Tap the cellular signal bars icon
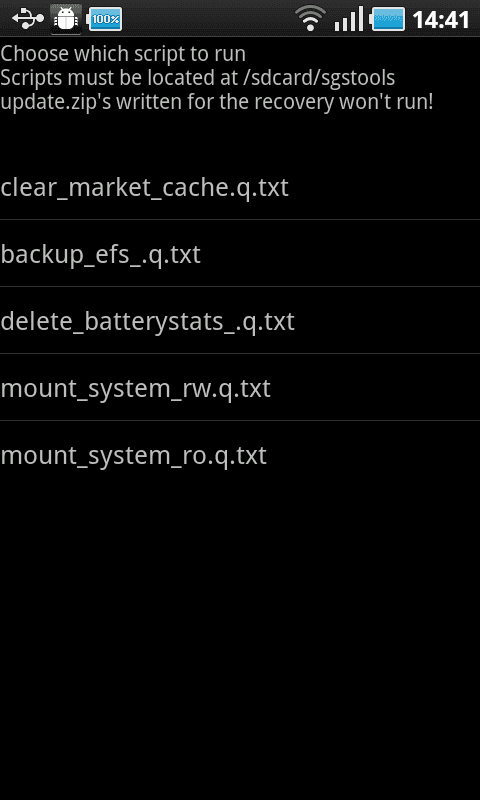Viewport: 480px width, 800px height. pos(349,19)
